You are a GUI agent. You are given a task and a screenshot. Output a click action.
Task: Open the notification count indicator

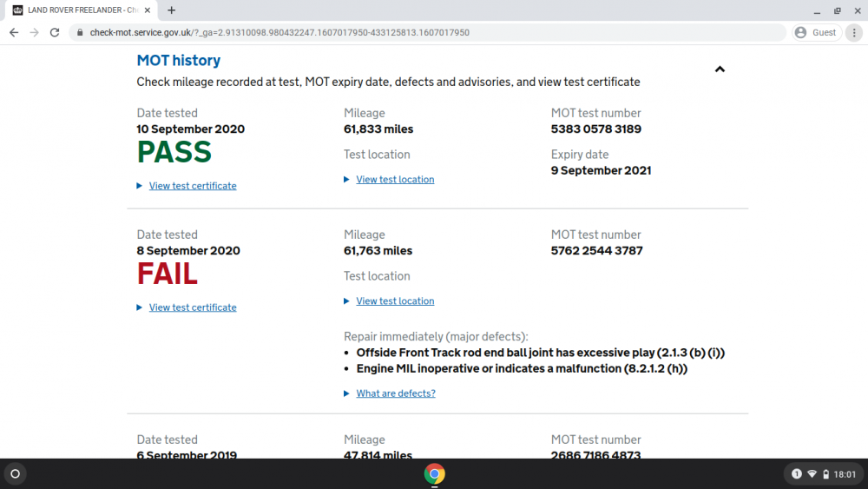(797, 474)
